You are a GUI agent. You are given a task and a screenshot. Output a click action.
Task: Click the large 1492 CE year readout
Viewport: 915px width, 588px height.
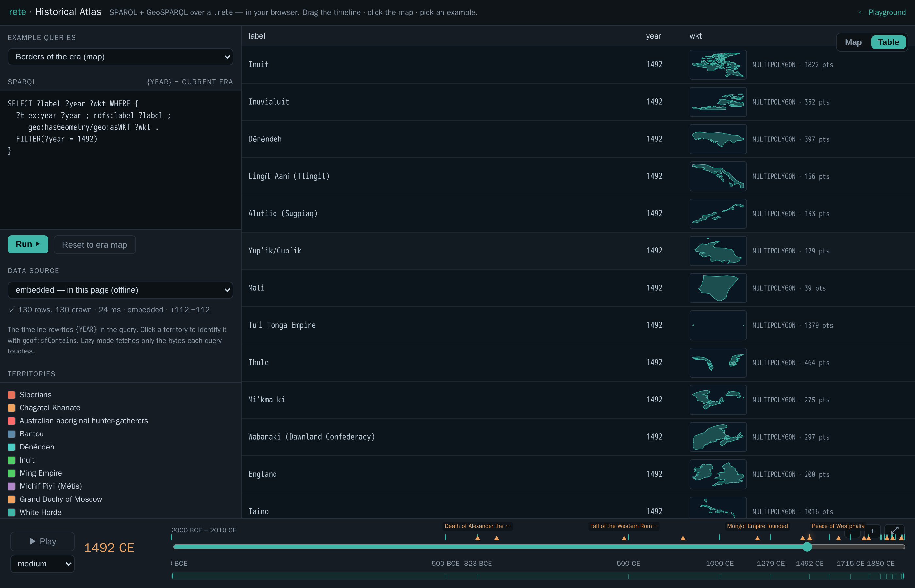tap(109, 548)
